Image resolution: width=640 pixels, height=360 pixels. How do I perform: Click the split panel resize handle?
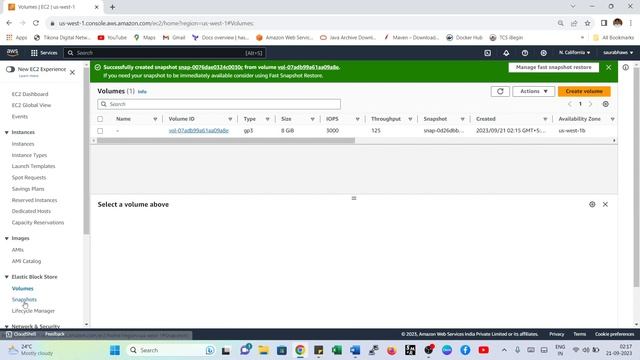354,198
